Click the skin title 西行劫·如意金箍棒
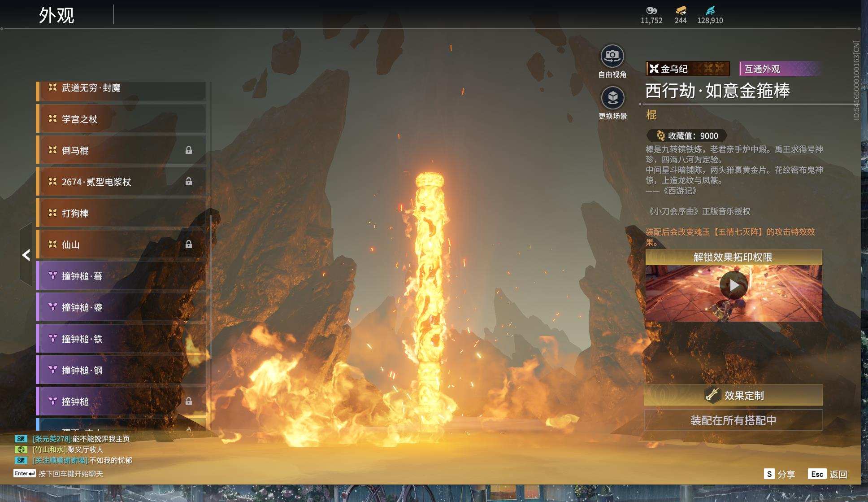Viewport: 868px width, 502px height. [x=717, y=91]
